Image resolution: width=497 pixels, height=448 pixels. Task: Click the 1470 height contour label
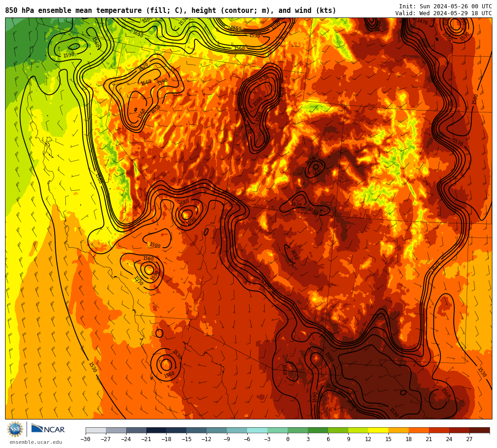(x=422, y=22)
